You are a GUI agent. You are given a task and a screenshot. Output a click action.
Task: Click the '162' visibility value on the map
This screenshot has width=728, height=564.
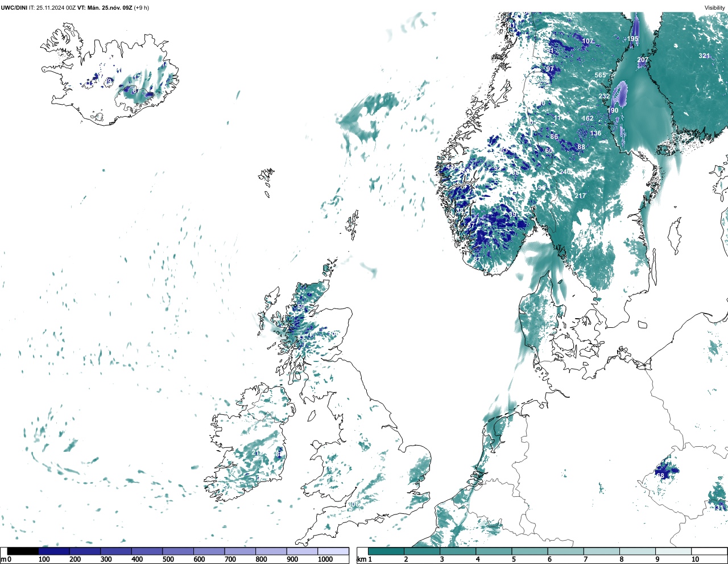pos(588,118)
